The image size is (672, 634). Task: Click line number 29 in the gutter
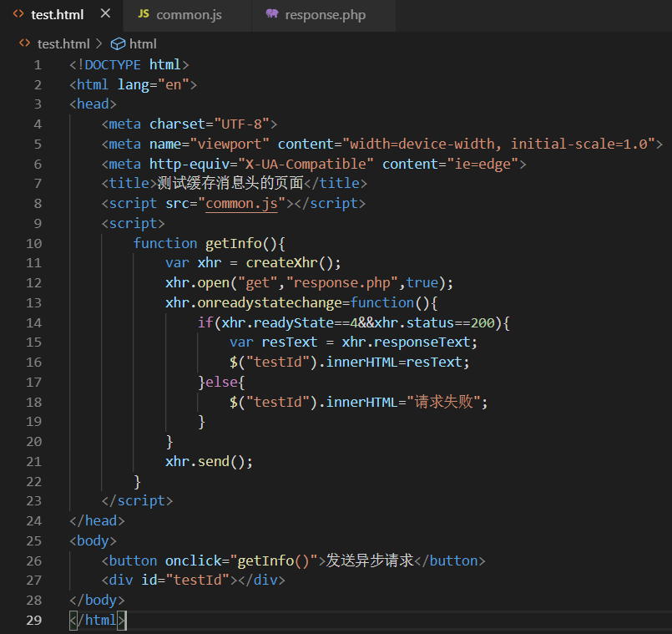coord(33,620)
